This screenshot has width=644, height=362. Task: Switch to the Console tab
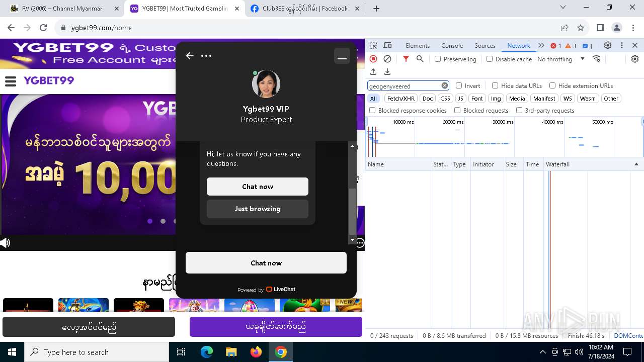[452, 45]
